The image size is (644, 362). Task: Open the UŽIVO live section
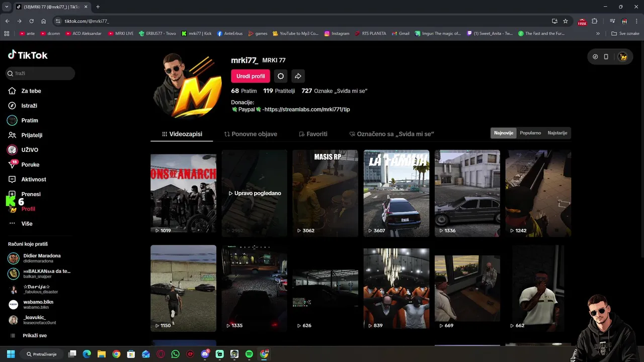30,150
